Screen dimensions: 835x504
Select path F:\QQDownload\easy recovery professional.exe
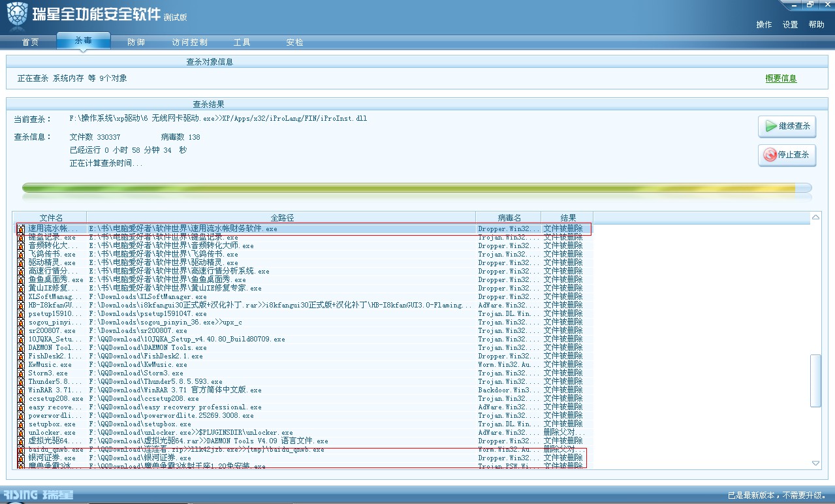175,407
